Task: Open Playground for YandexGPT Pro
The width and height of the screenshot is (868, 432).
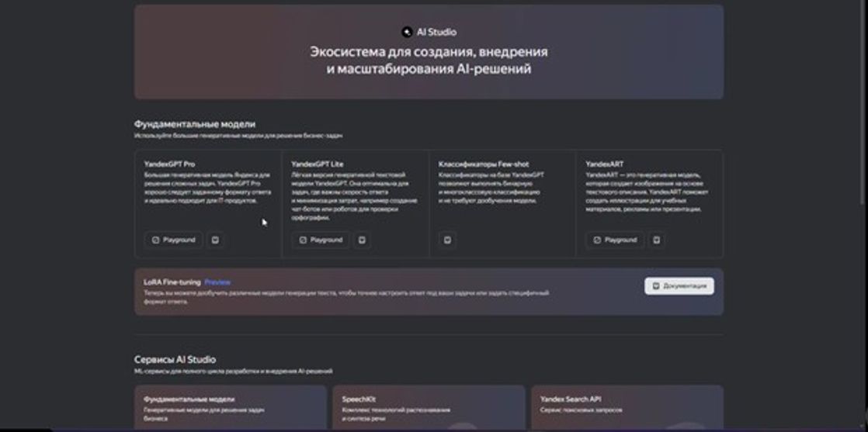Action: click(174, 240)
